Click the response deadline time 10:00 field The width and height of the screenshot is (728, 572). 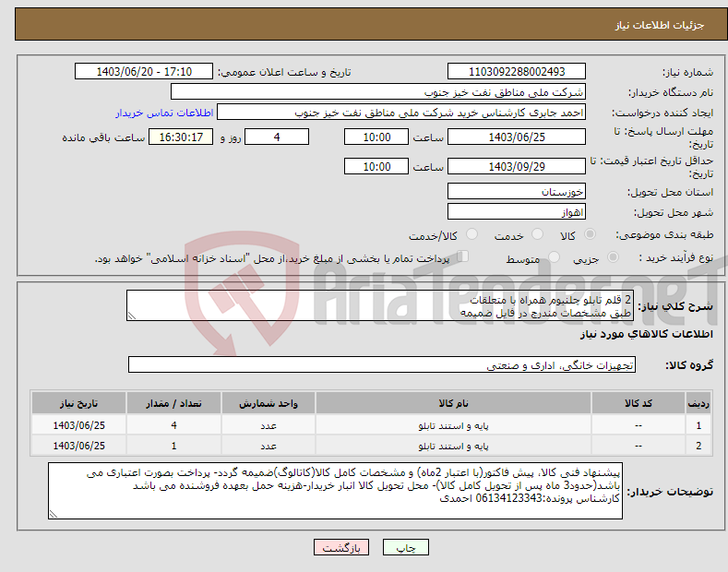pos(376,137)
